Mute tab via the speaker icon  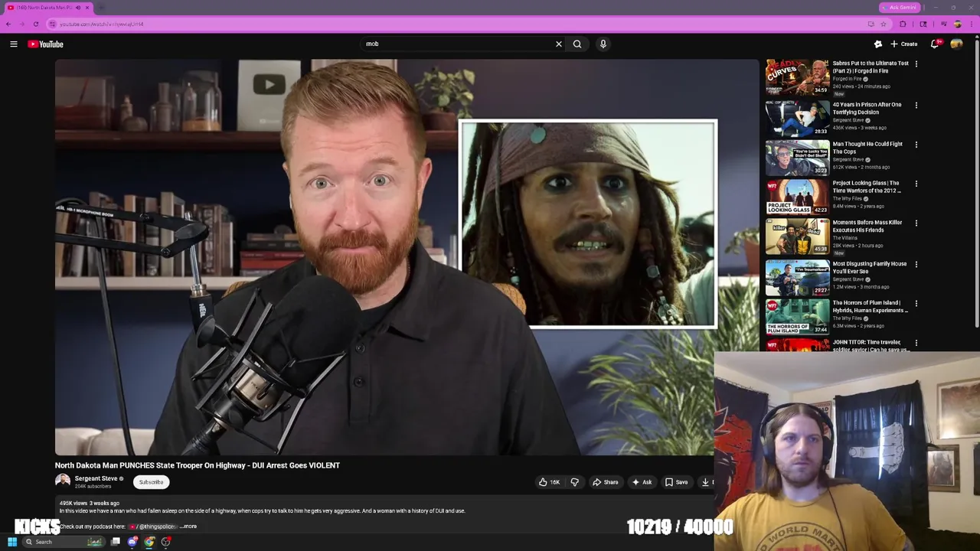click(x=78, y=8)
